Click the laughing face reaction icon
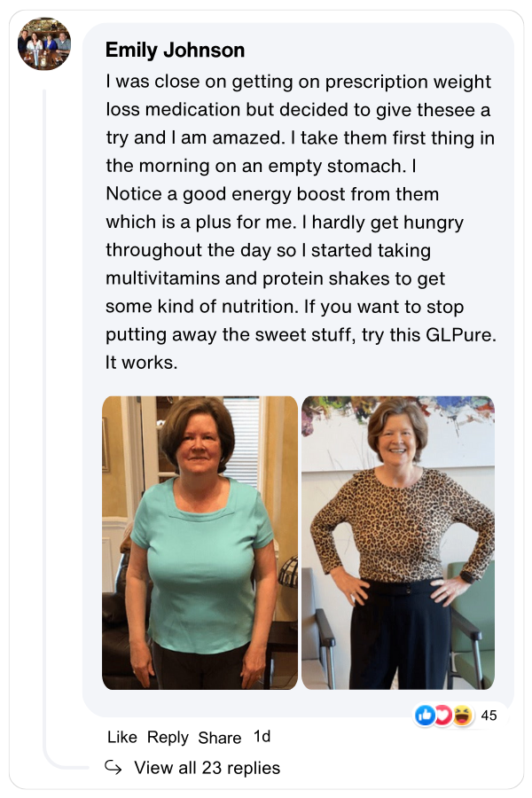532x798 pixels. (x=462, y=716)
